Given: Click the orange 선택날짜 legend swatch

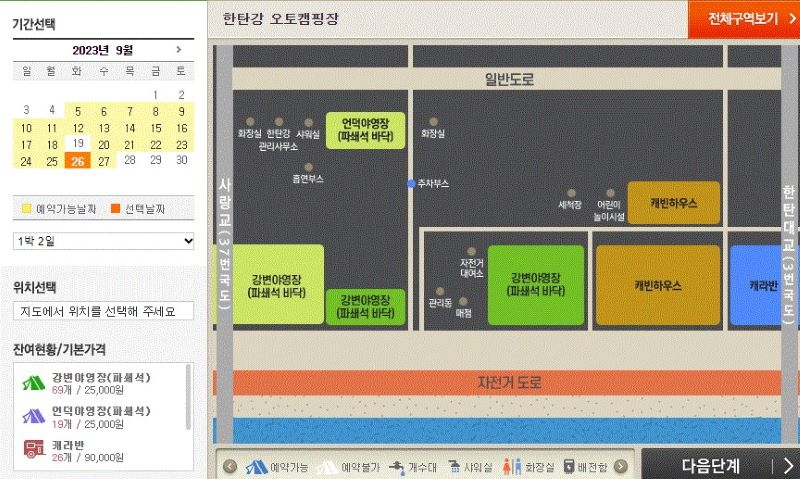Looking at the screenshot, I should (x=115, y=208).
